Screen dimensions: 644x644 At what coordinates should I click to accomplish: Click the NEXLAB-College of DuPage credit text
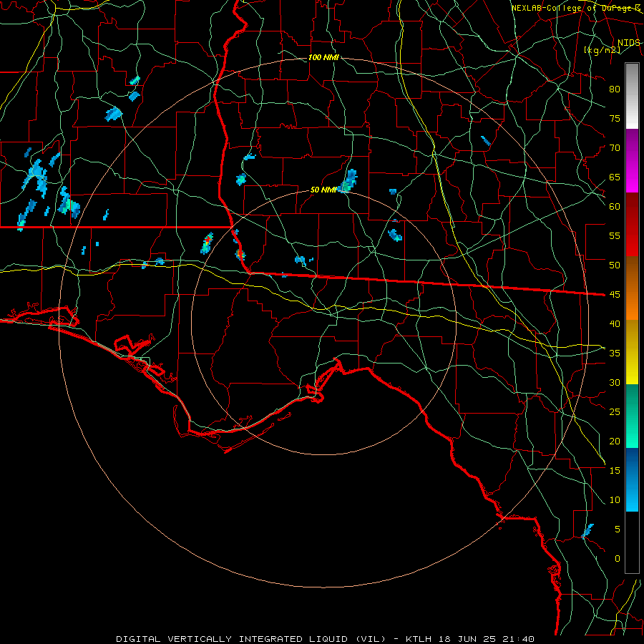575,8
